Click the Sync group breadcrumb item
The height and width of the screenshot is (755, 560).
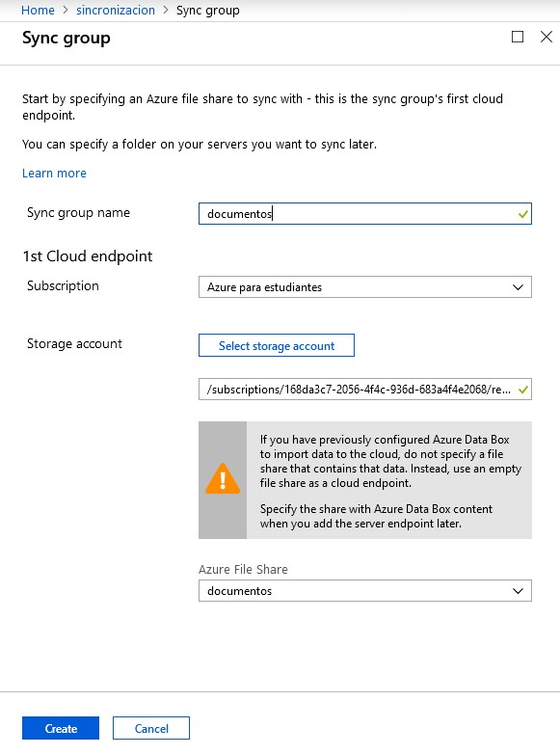[x=208, y=10]
